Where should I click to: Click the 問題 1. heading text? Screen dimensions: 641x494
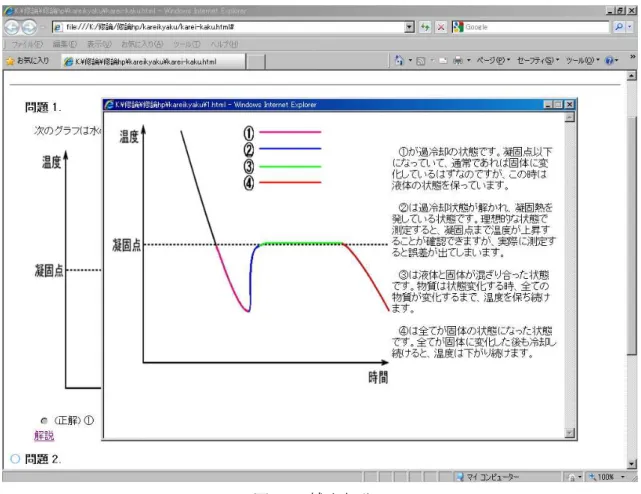(43, 108)
